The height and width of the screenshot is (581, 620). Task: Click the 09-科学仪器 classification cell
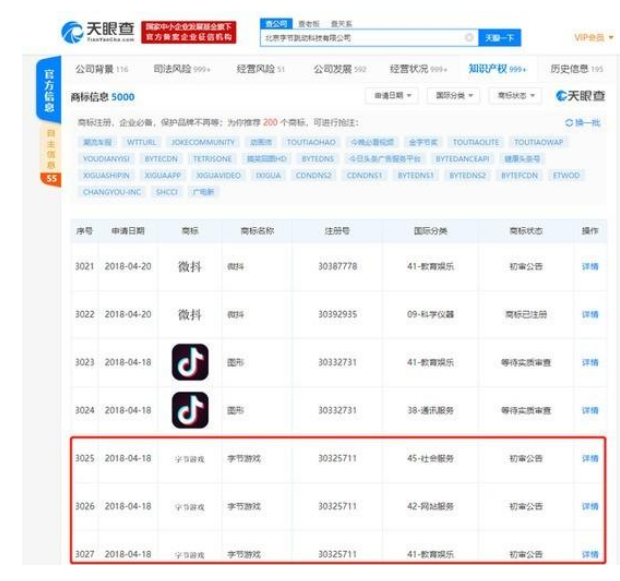[431, 315]
